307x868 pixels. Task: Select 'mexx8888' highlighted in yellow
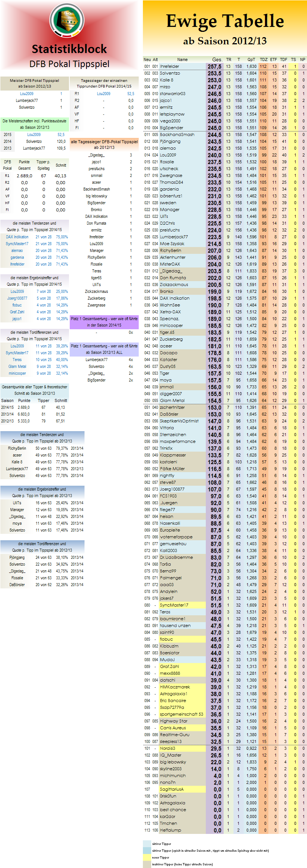click(170, 673)
